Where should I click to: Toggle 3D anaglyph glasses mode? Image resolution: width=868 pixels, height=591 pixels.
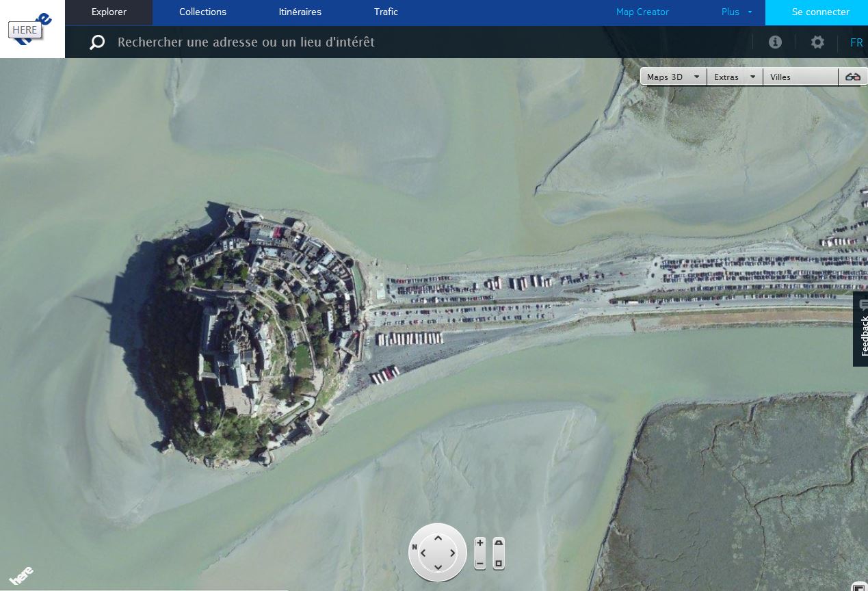click(x=853, y=77)
